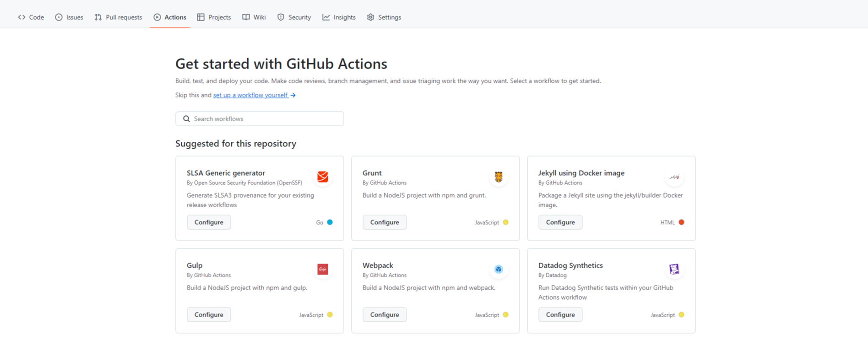Click the Datadog Synthetics card title
This screenshot has width=868, height=345.
point(570,265)
